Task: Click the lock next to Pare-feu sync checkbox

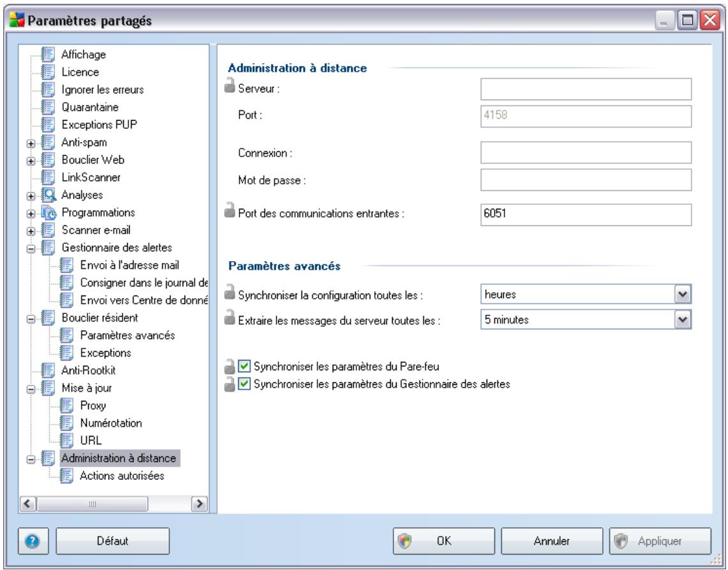Action: pos(229,366)
